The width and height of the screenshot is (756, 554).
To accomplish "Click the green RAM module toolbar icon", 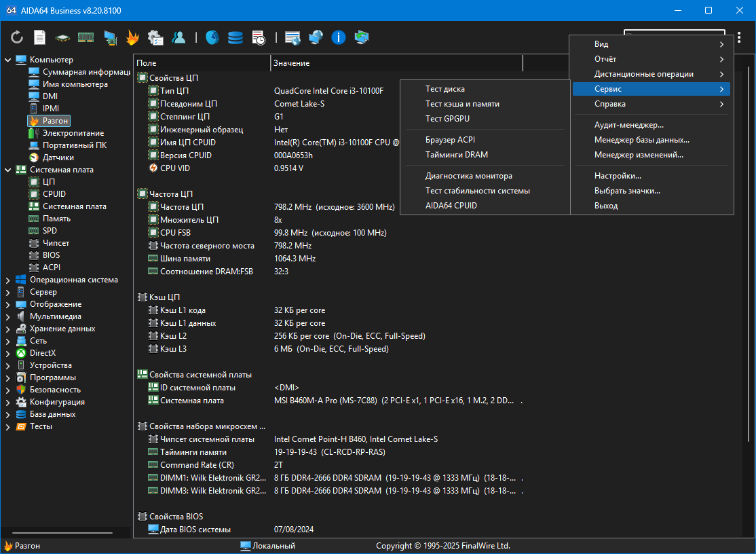I will pos(86,37).
